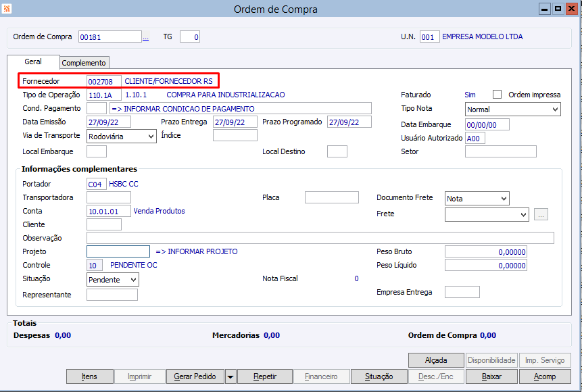Click the Baixar button

point(491,376)
